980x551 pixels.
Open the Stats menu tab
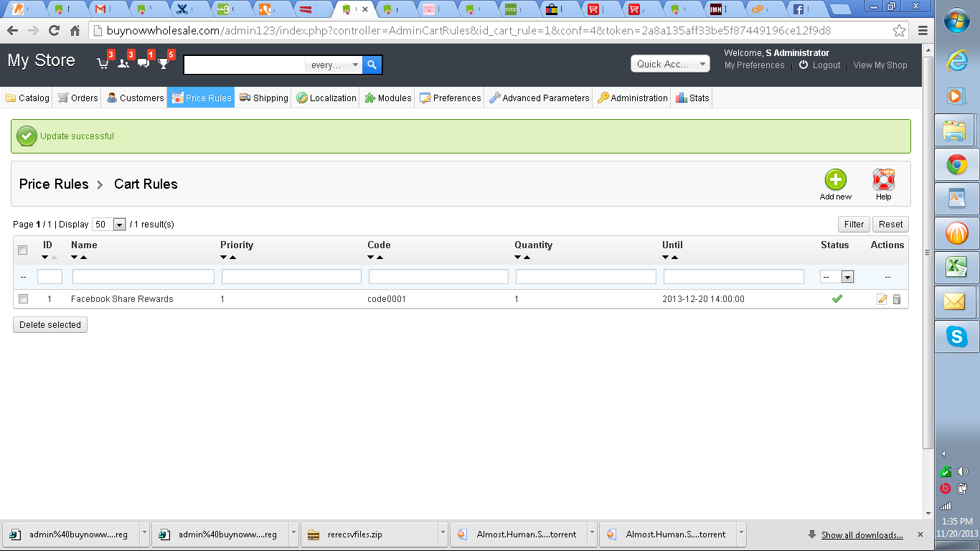(x=692, y=98)
